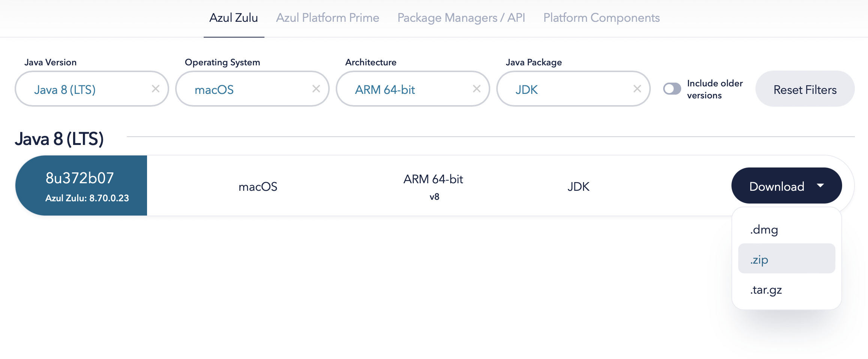
Task: Toggle Include older versions switch
Action: click(672, 89)
